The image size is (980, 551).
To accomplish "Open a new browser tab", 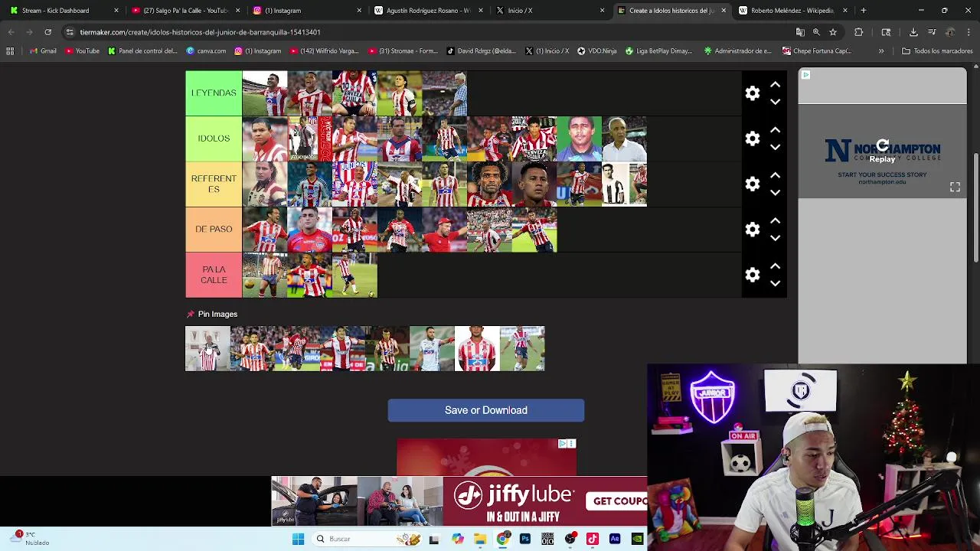I will 863,11.
